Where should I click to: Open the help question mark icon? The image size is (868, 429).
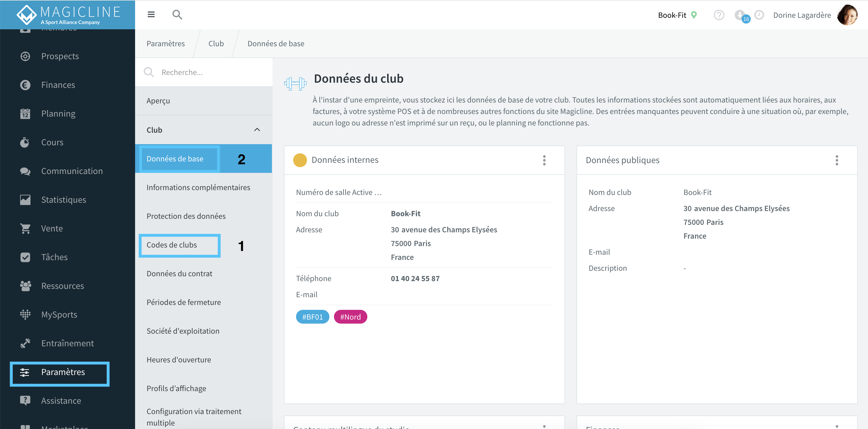[x=719, y=15]
